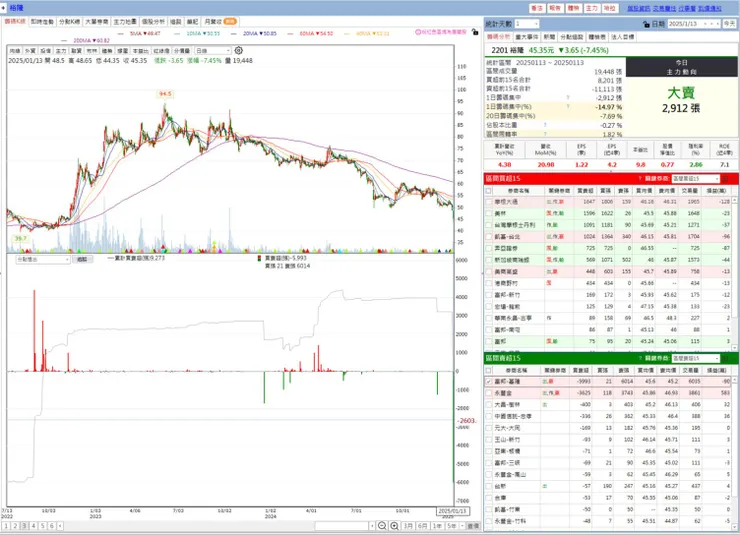
Task: Click question mark in 區間賣超15 header
Action: pyautogui.click(x=640, y=358)
